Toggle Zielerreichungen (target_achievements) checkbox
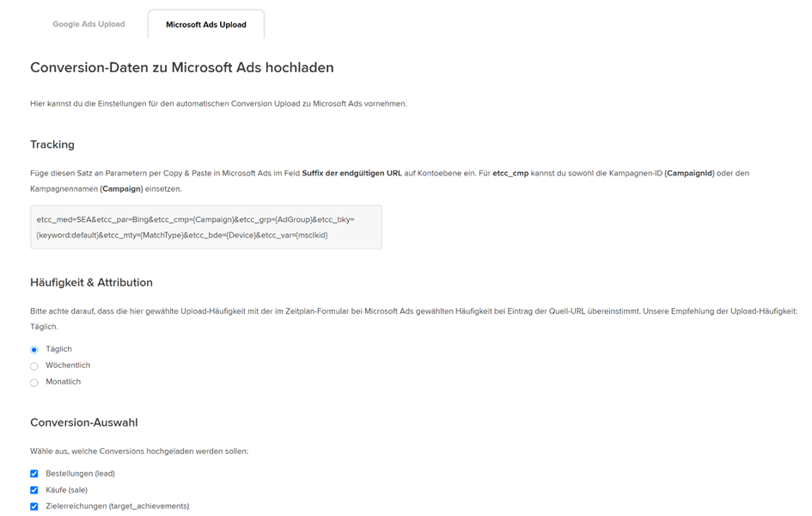The image size is (812, 516). coord(34,507)
